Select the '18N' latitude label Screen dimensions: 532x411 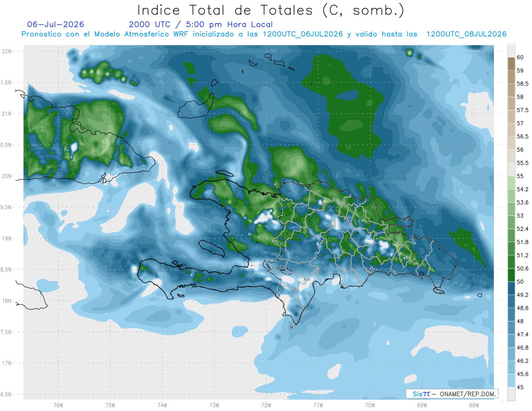click(x=6, y=301)
